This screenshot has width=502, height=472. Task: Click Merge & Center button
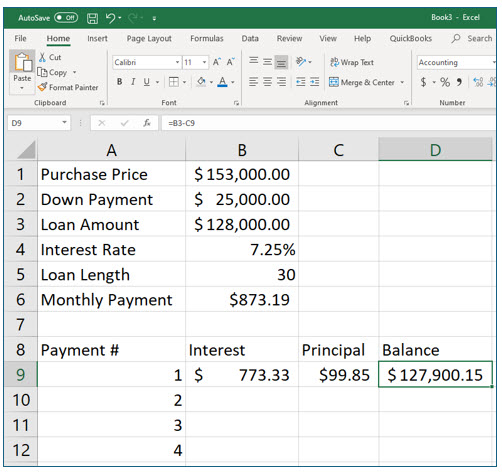[362, 82]
